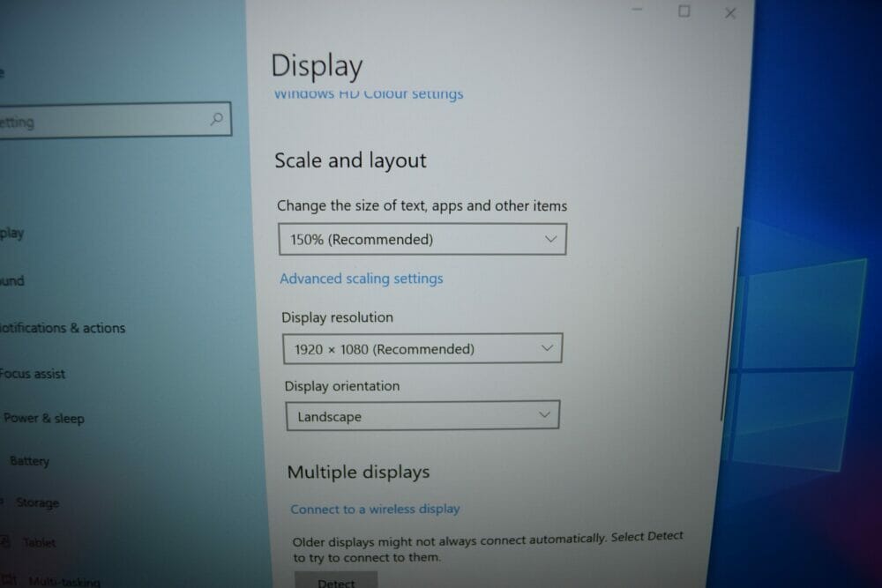Screen dimensions: 882x588
Task: Click the Tablet icon in sidebar
Action: [x=5, y=542]
